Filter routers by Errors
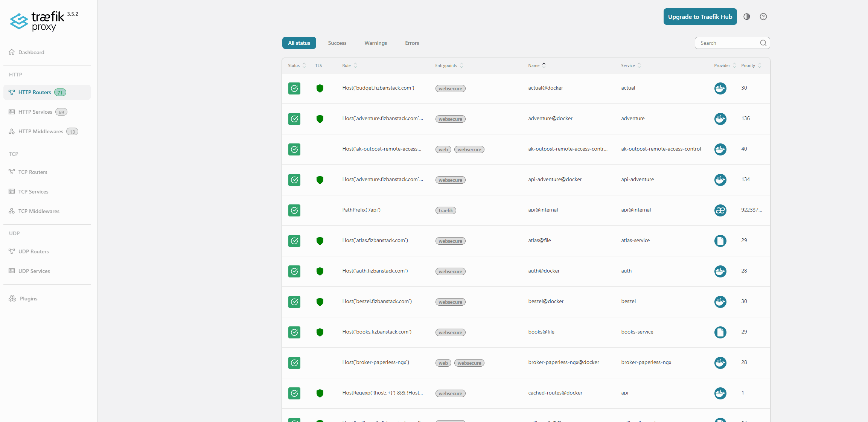This screenshot has width=868, height=422. [x=412, y=43]
